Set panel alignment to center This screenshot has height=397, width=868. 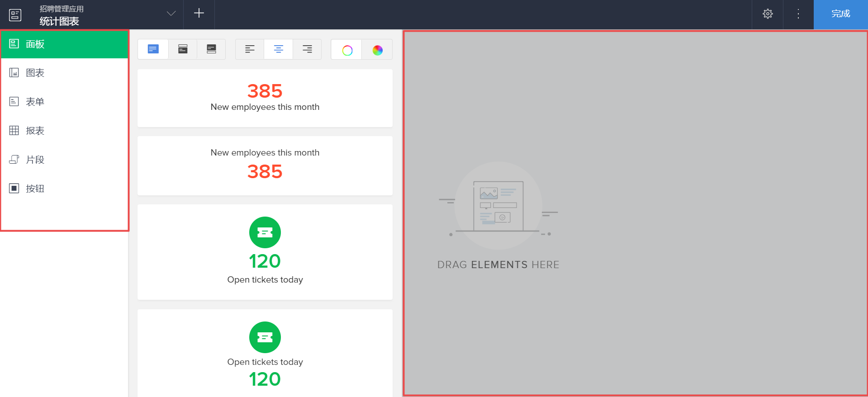pyautogui.click(x=279, y=49)
